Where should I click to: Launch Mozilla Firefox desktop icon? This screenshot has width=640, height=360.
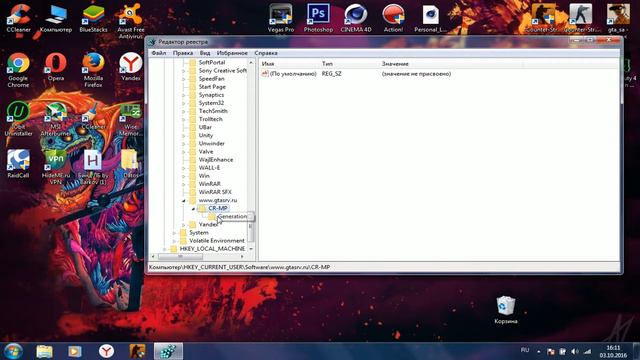pos(93,69)
